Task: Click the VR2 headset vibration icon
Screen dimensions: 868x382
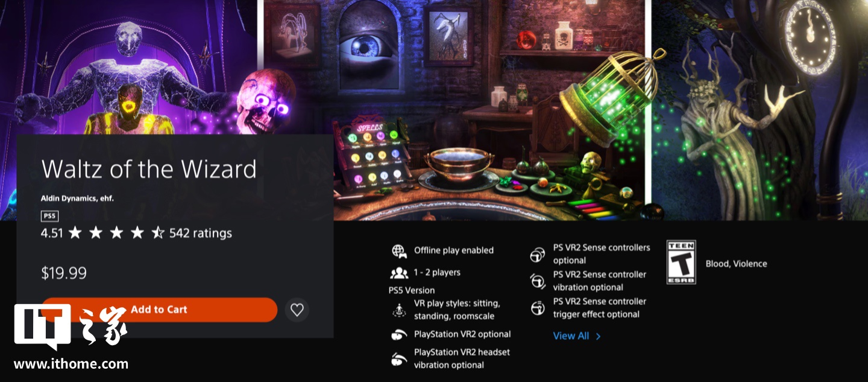Action: 398,358
